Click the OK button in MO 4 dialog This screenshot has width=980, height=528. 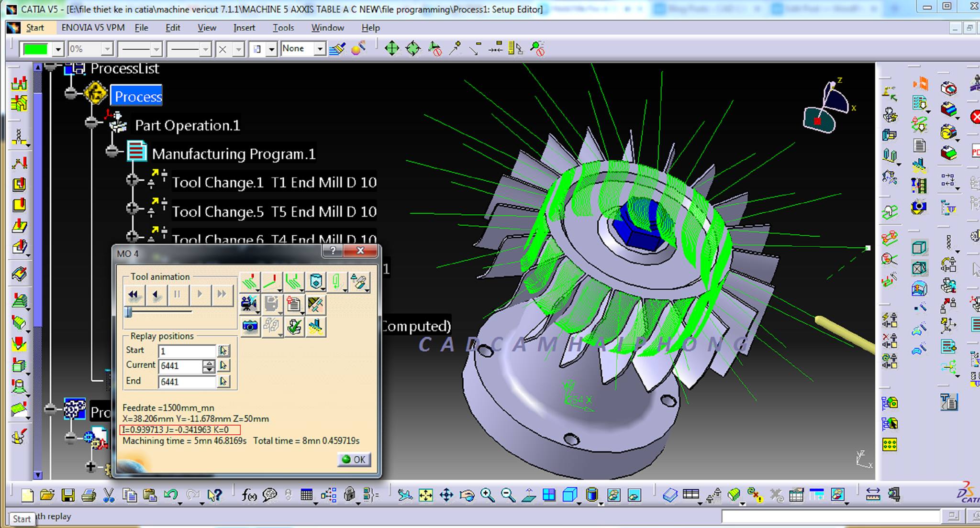click(354, 460)
